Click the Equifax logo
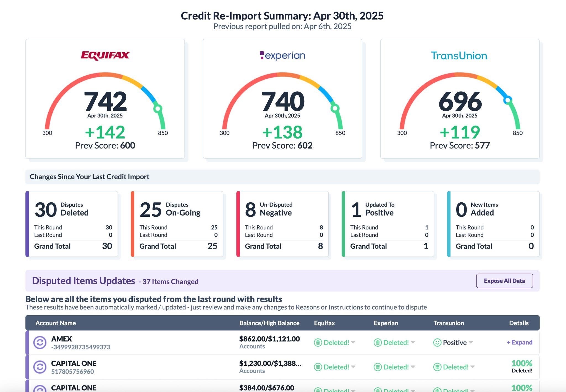Viewport: 566px width, 392px height. pos(105,55)
